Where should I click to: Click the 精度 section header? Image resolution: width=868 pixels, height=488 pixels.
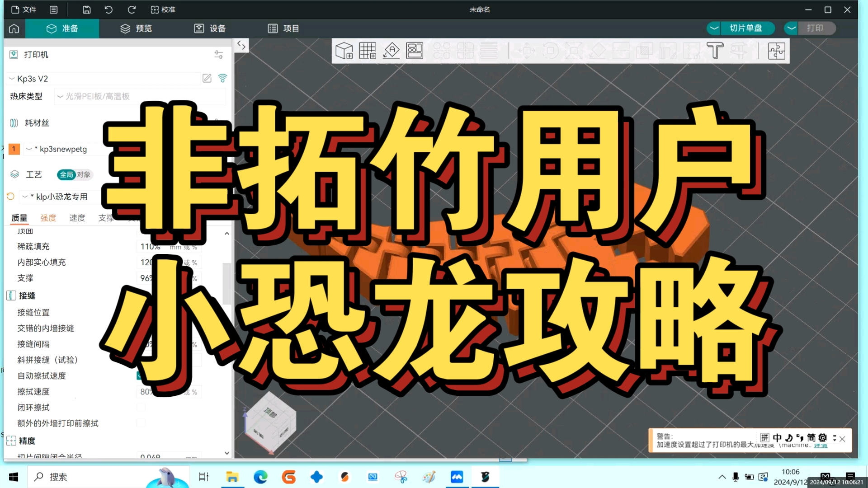click(27, 441)
